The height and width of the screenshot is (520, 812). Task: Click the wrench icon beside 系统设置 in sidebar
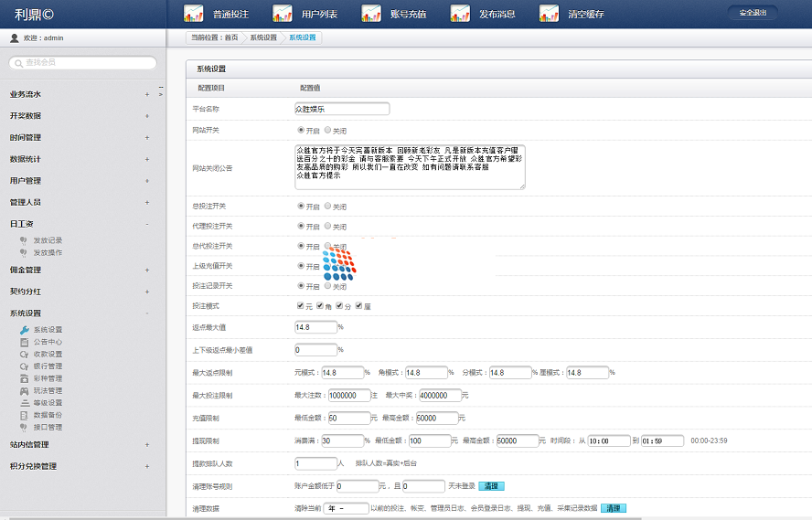(25, 330)
